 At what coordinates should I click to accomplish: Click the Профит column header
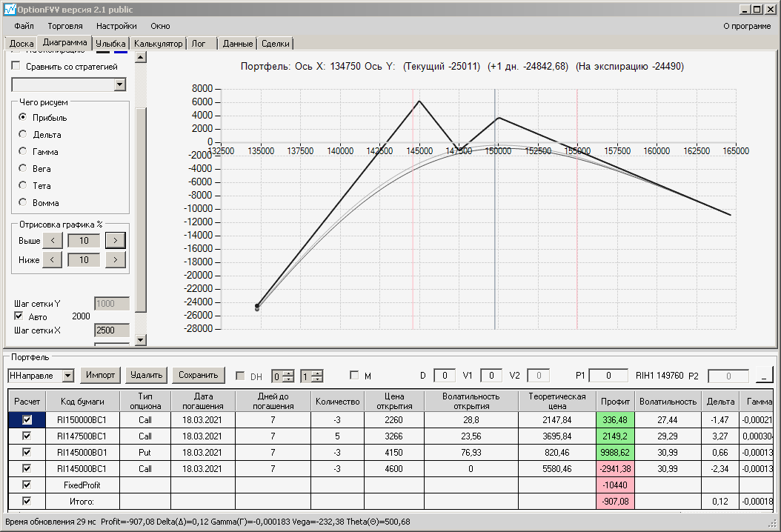click(x=614, y=401)
